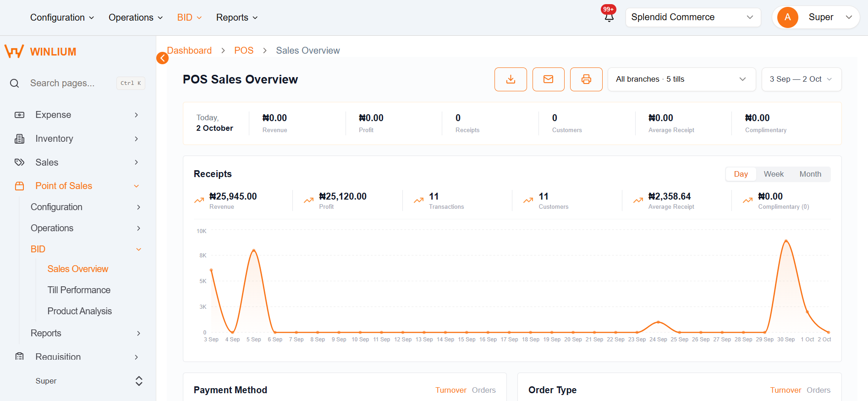Show Payment Method by Turnover
This screenshot has width=868, height=401.
pos(450,390)
